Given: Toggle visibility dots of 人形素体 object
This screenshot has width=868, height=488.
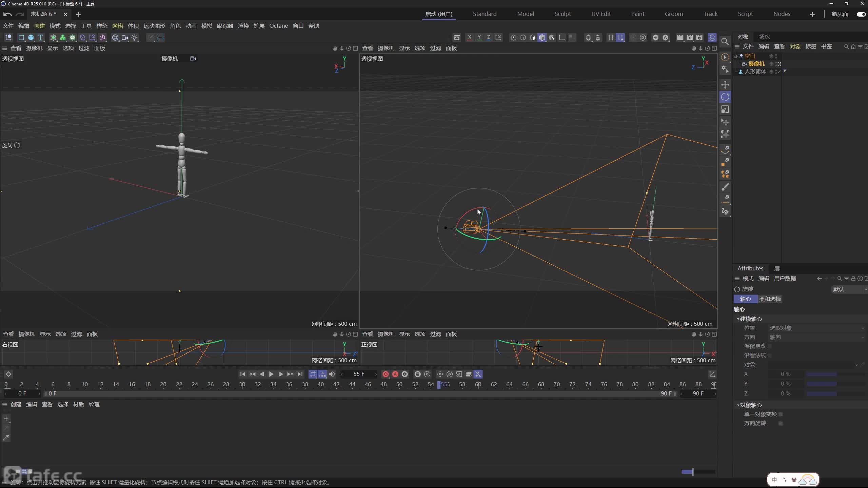Looking at the screenshot, I should point(776,72).
